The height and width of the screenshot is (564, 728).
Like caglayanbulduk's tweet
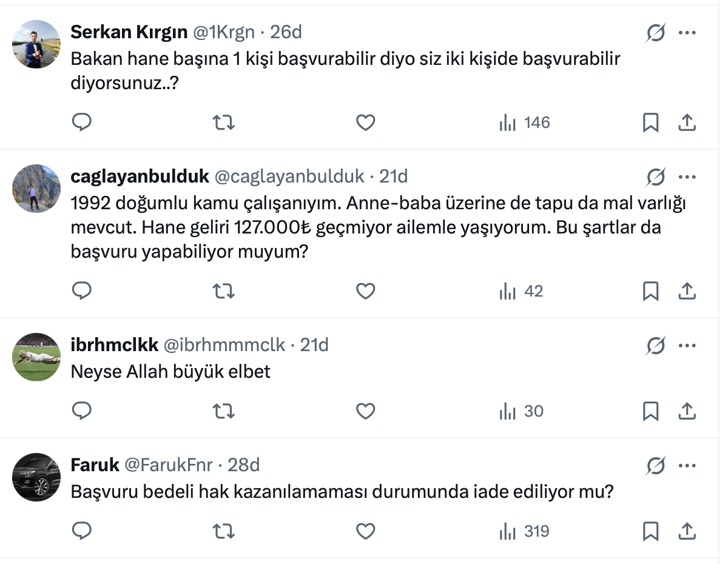point(365,291)
